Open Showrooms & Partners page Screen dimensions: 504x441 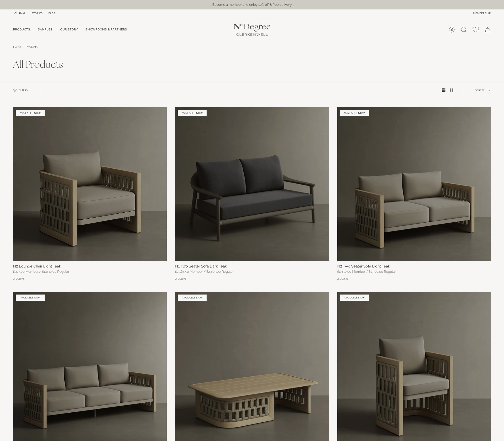106,29
